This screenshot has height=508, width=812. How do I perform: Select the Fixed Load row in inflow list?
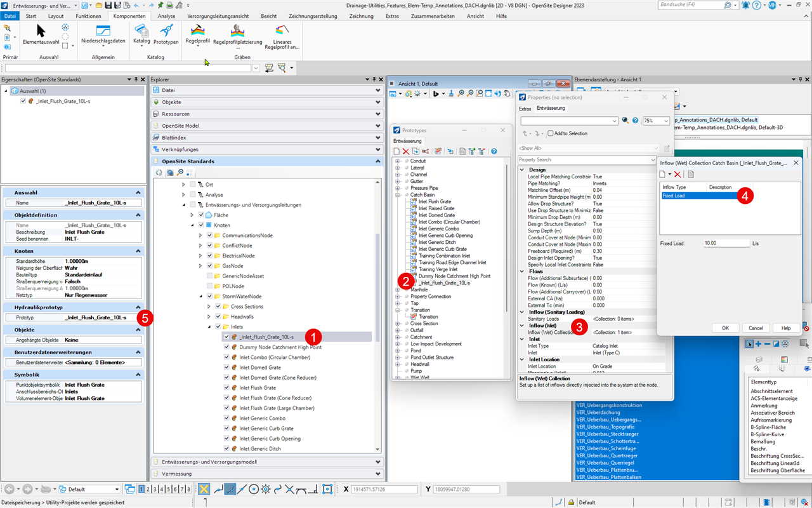(x=698, y=196)
